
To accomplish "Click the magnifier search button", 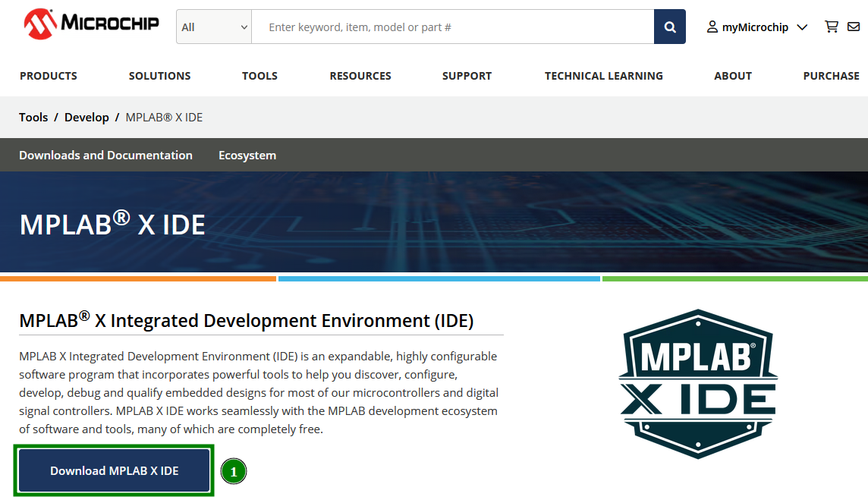I will (670, 27).
